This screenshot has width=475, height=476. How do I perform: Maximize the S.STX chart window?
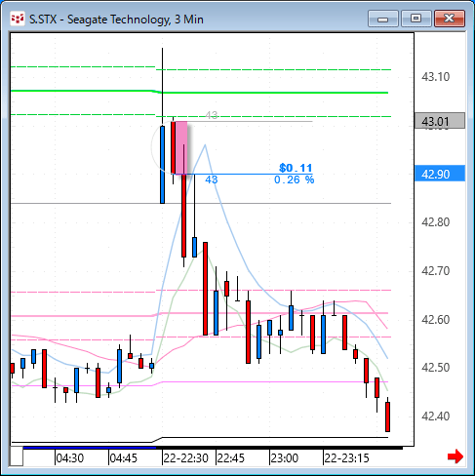pos(416,19)
